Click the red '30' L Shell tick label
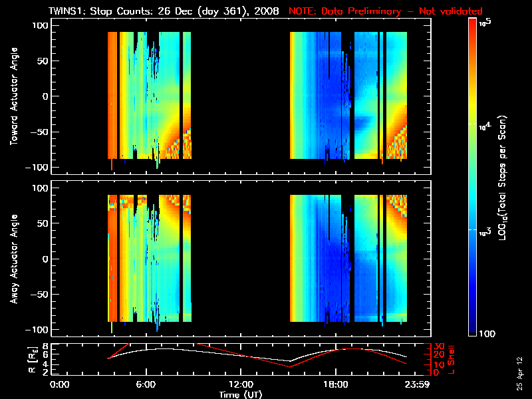 click(439, 346)
